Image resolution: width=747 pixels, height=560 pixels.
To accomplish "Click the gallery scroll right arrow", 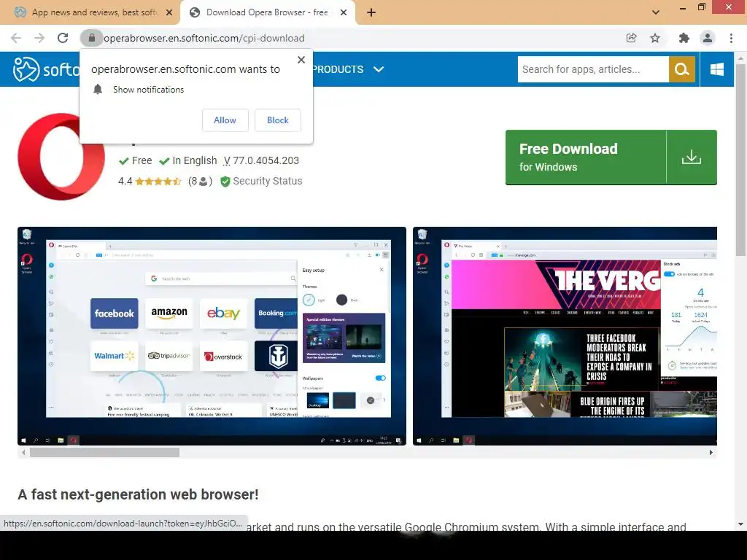I will [x=711, y=452].
